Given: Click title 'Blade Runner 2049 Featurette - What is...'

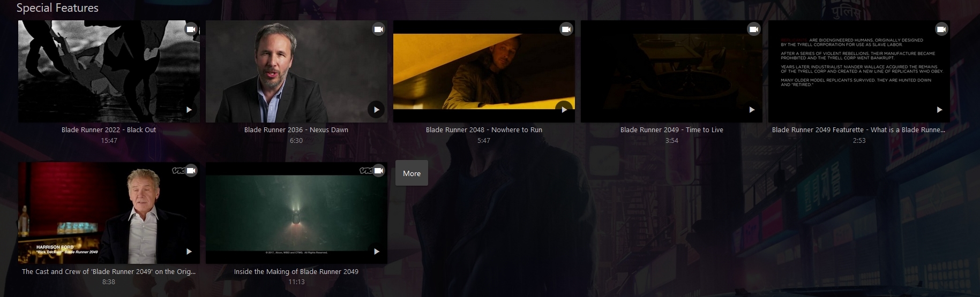Looking at the screenshot, I should 858,130.
